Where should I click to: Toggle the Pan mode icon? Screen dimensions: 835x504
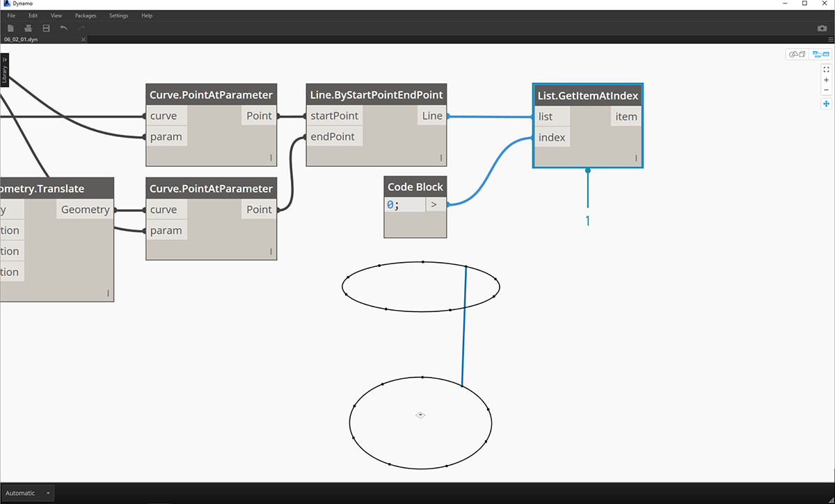point(826,104)
